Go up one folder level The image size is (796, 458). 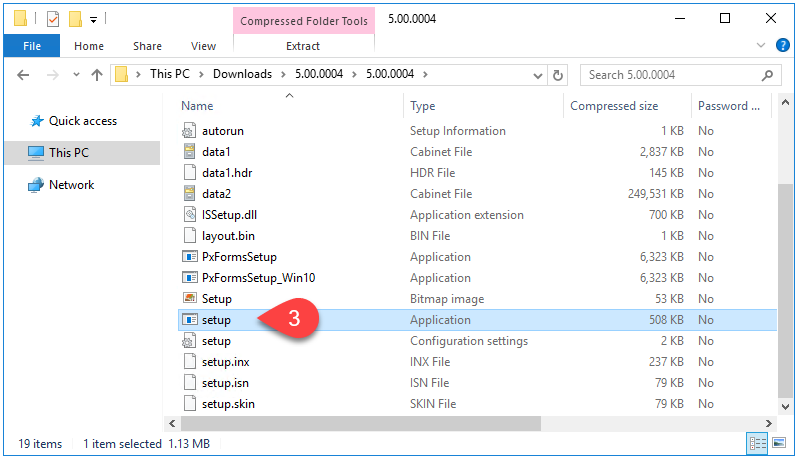point(96,75)
